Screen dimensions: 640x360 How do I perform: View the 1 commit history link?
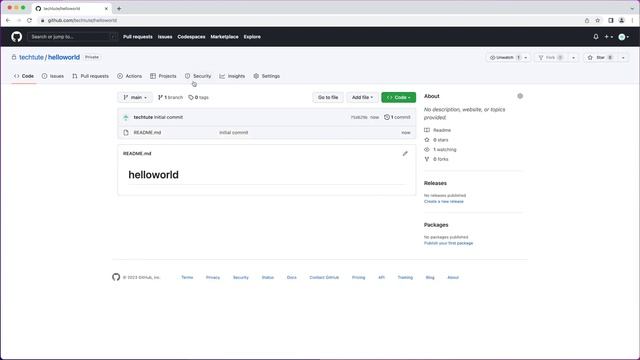tap(397, 117)
